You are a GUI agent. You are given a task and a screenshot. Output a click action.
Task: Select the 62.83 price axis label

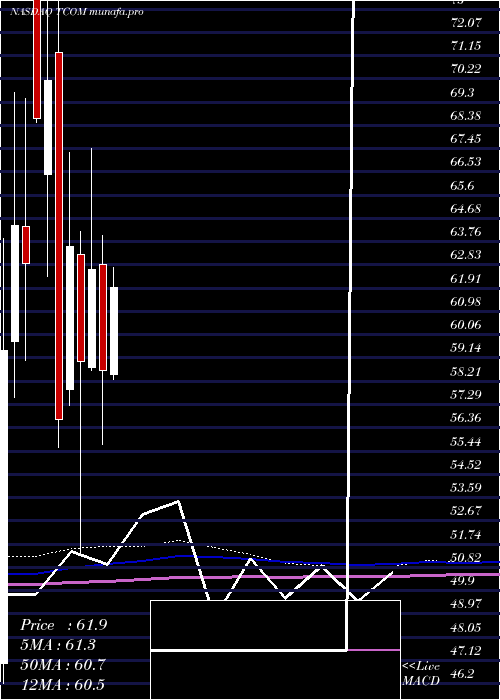click(466, 255)
